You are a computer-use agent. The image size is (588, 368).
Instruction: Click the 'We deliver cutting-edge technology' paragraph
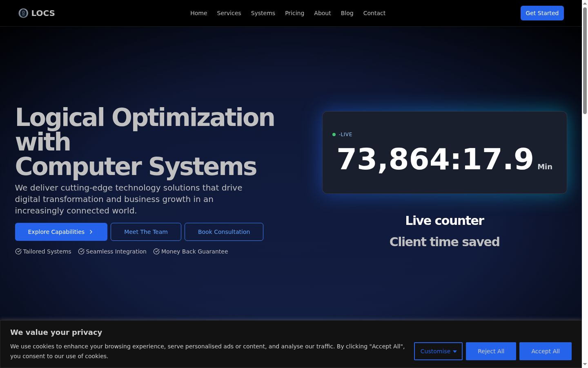[129, 199]
